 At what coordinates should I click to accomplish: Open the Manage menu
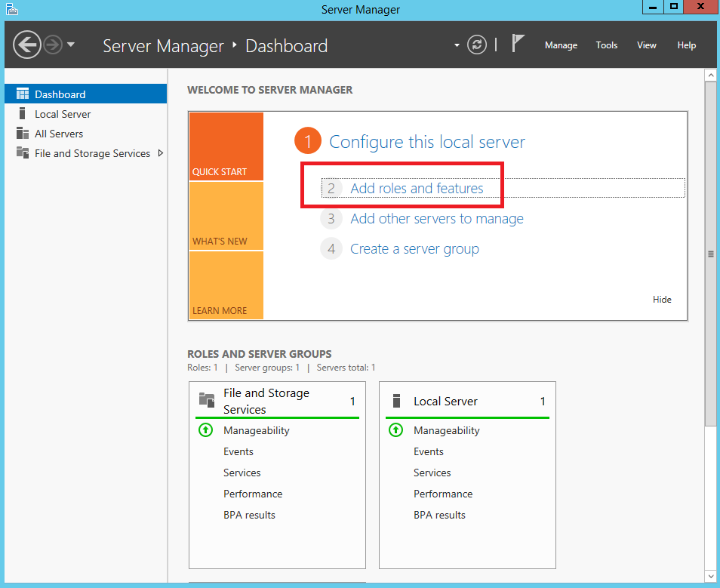561,45
